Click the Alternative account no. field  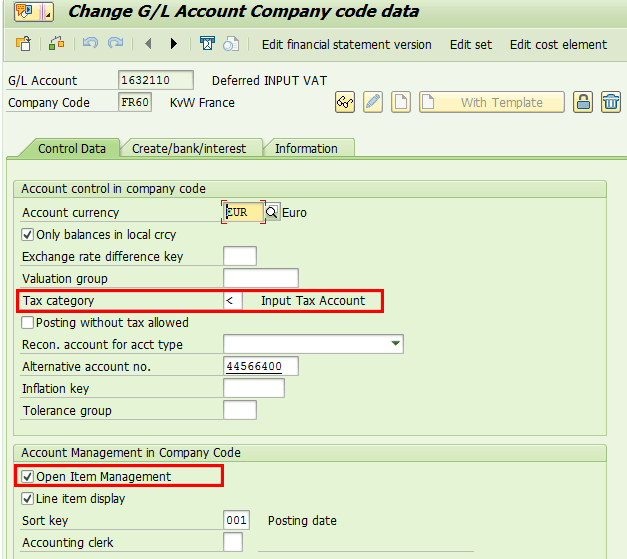[x=260, y=367]
